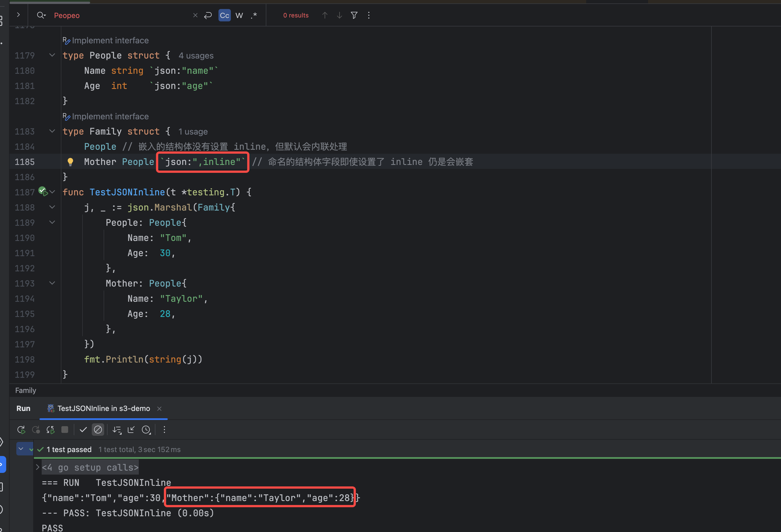
Task: Open Test History clock dropdown
Action: (146, 430)
